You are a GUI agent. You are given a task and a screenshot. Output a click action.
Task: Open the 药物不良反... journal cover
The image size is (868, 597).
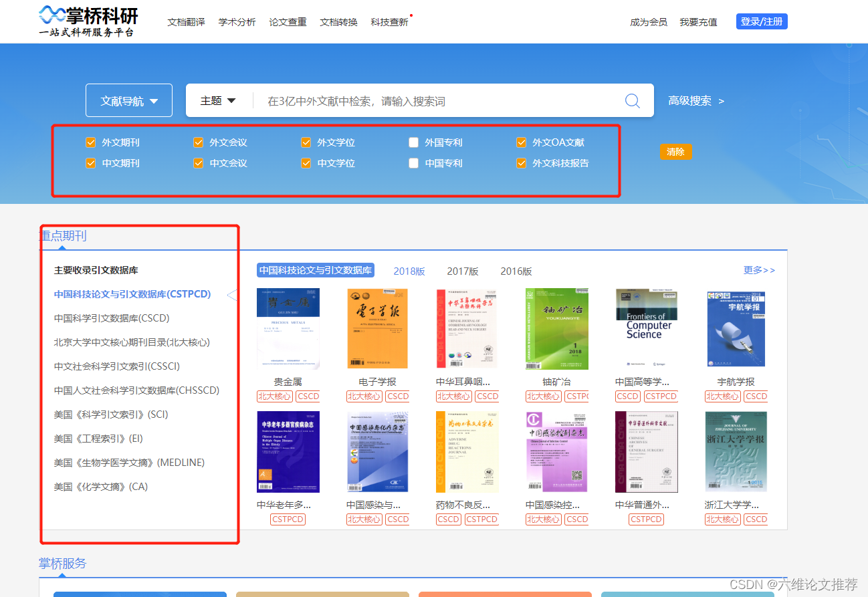pos(467,452)
